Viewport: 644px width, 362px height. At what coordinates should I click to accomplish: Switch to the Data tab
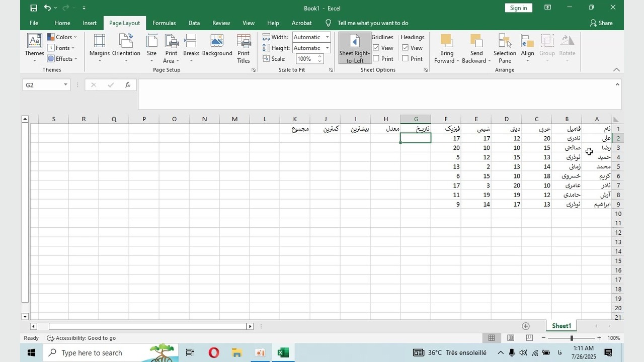coord(194,23)
